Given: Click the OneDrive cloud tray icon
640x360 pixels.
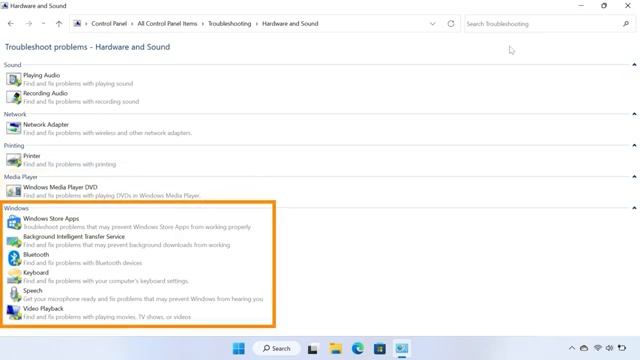Looking at the screenshot, I should (x=584, y=348).
